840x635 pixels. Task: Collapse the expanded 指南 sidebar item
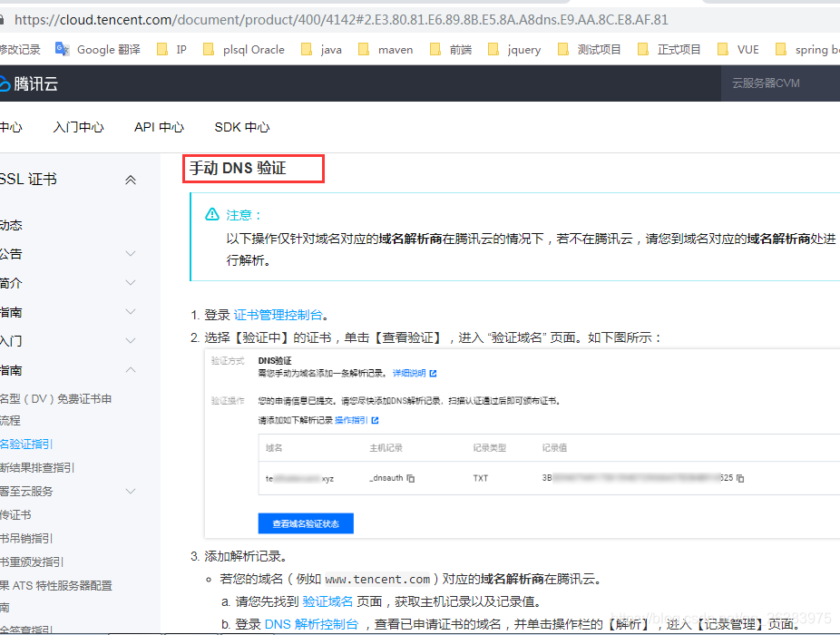click(x=131, y=370)
